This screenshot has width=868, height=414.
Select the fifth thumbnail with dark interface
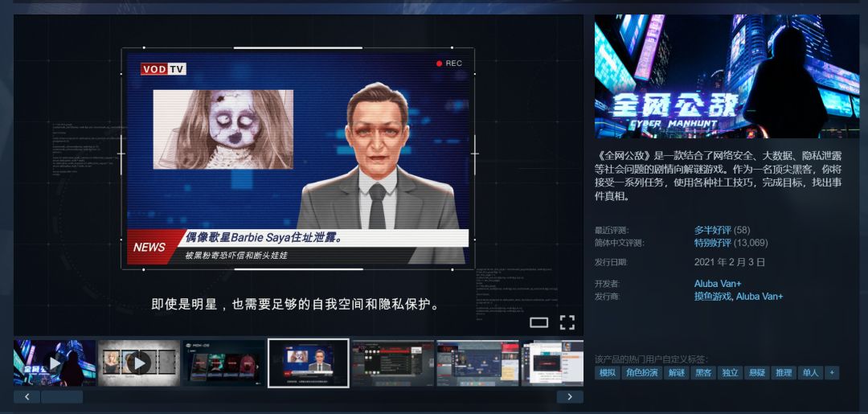point(393,363)
